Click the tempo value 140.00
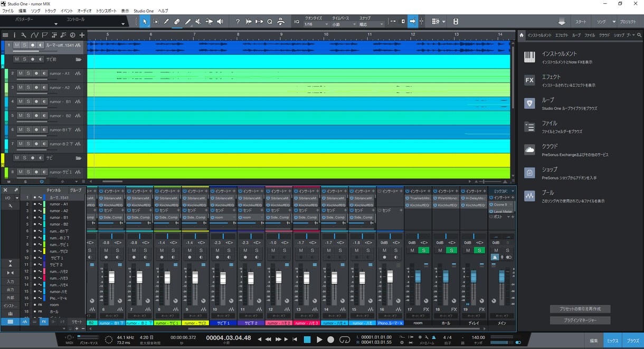 point(478,337)
